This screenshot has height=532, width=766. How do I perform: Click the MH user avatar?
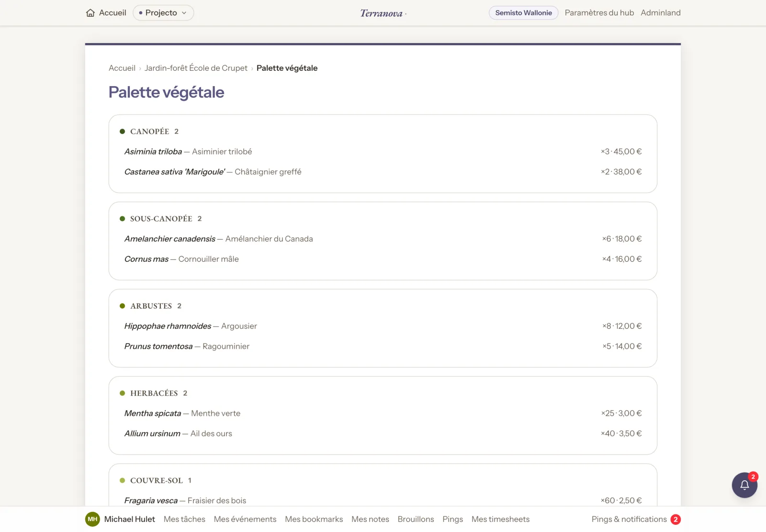click(x=92, y=519)
